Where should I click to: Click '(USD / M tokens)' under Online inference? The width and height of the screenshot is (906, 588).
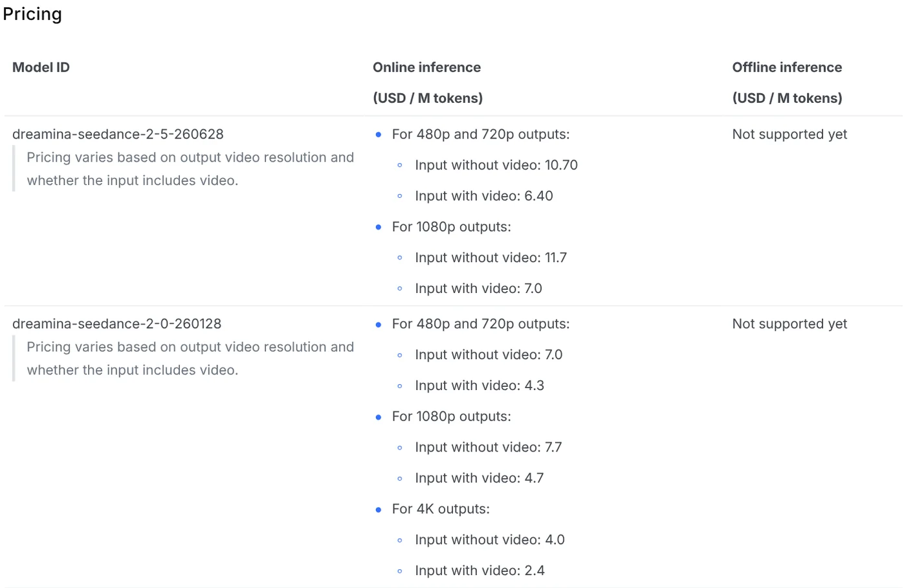[x=428, y=98]
